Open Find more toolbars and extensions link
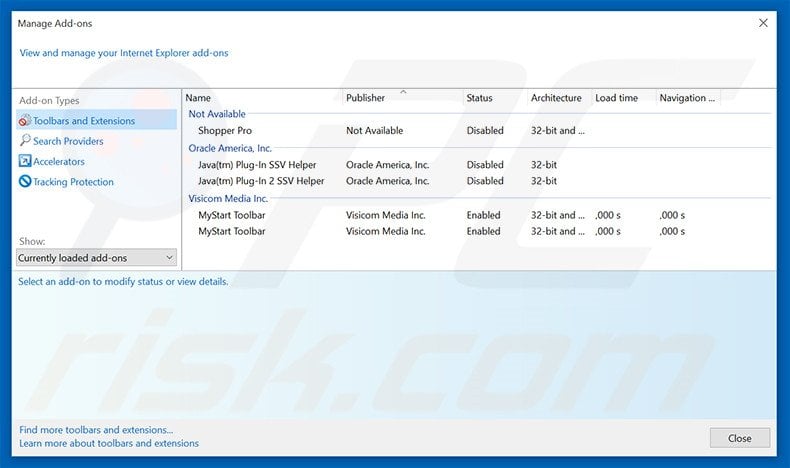The image size is (790, 468). tap(96, 430)
